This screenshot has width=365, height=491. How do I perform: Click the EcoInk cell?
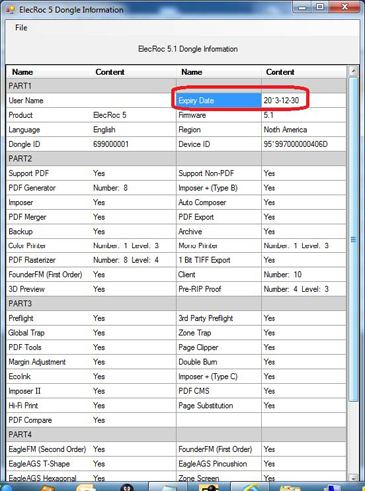[x=49, y=376]
